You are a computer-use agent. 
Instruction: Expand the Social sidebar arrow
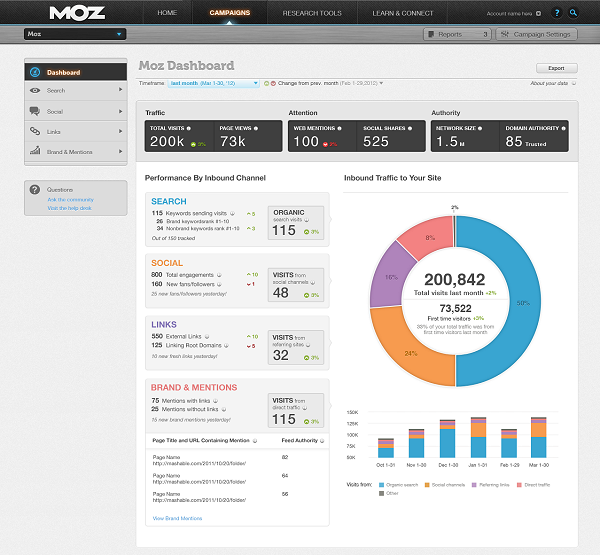[121, 111]
